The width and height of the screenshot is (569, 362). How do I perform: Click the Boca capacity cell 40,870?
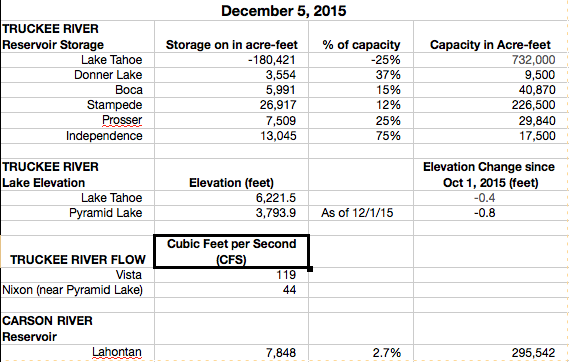pos(491,90)
